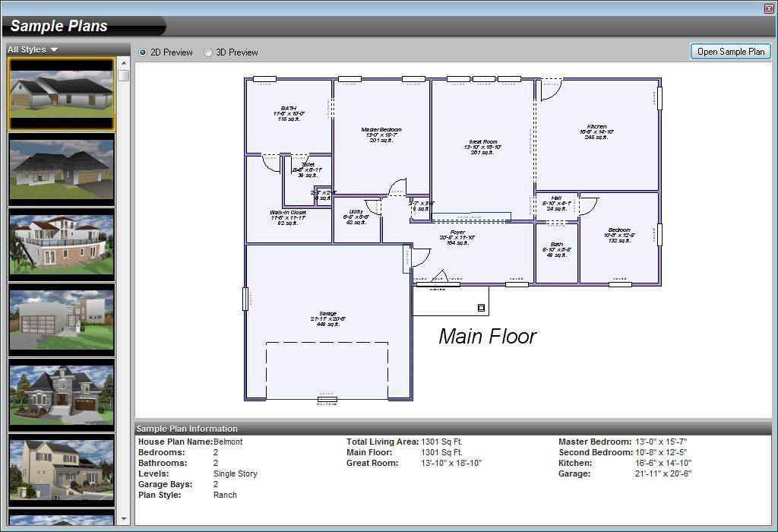Select the 2D Preview radio button
This screenshot has height=532, width=778.
click(143, 52)
